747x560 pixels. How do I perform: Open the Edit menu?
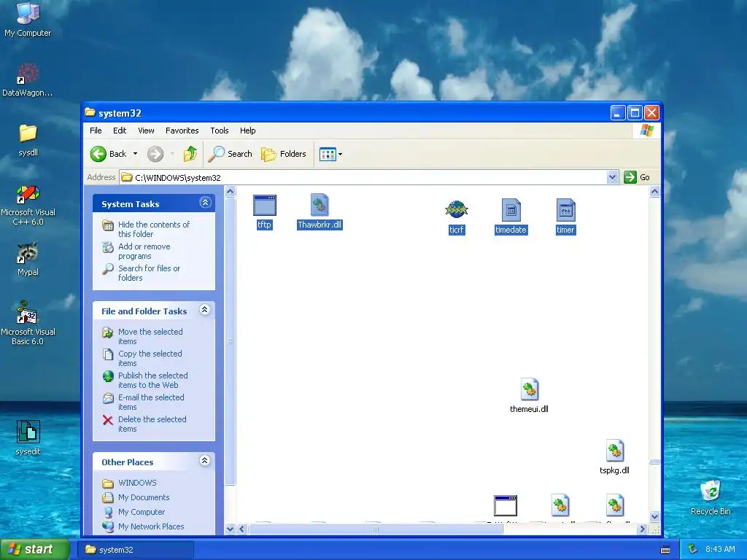click(120, 131)
